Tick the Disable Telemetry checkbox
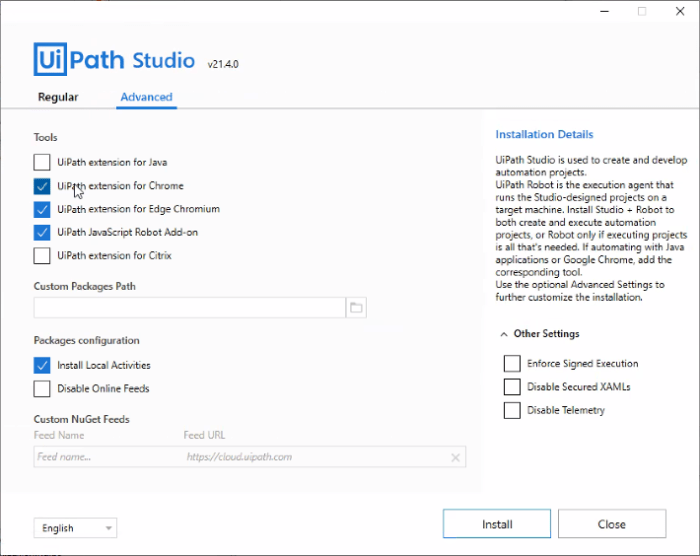This screenshot has height=556, width=700. point(512,410)
